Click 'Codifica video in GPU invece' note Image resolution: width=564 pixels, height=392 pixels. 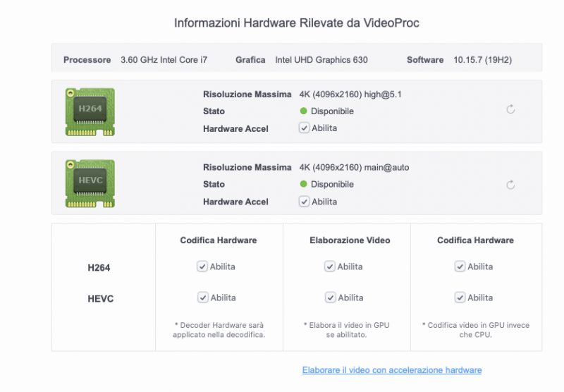pos(475,330)
